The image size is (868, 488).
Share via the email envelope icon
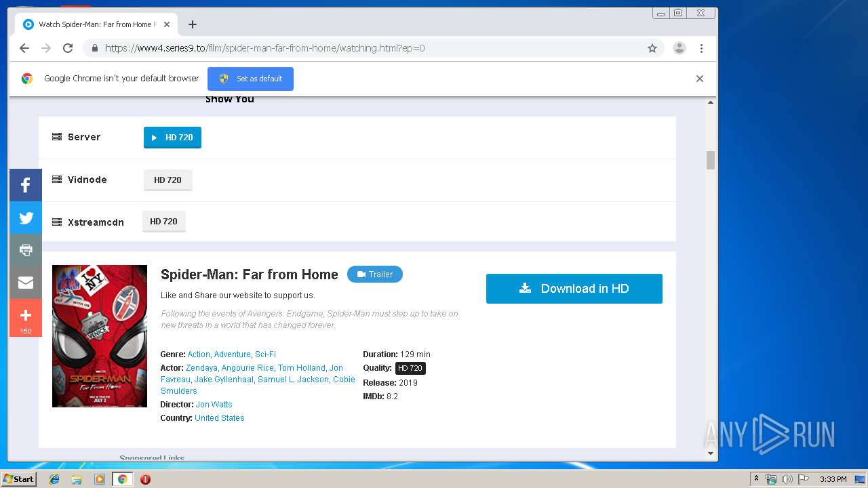[x=26, y=283]
